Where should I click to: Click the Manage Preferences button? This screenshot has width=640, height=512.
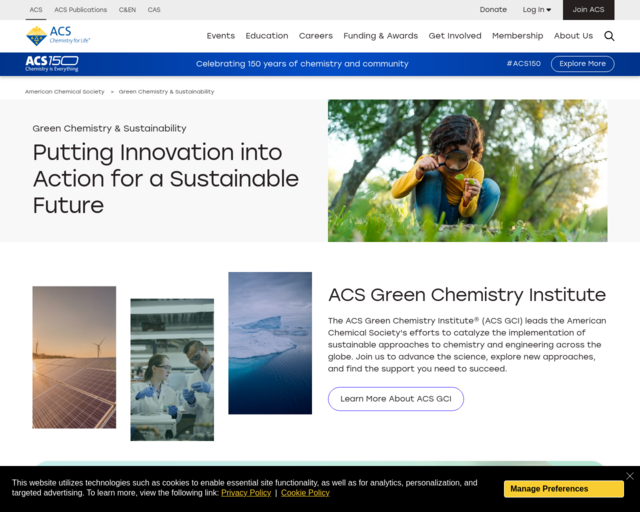point(564,489)
